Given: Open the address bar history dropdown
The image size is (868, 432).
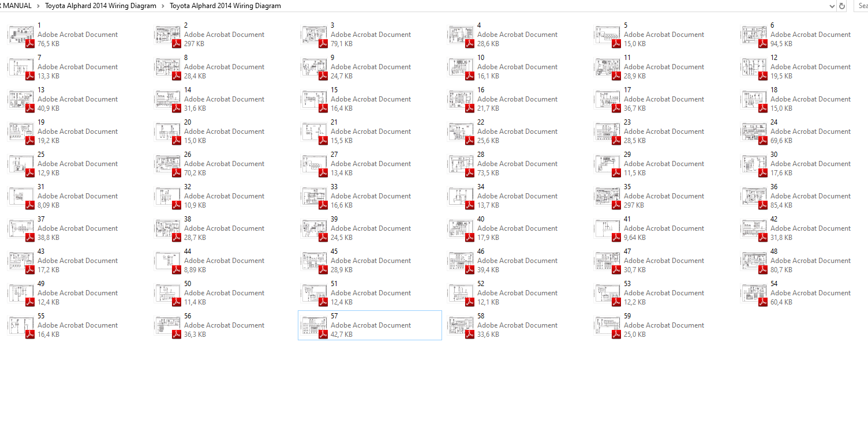Looking at the screenshot, I should (832, 6).
